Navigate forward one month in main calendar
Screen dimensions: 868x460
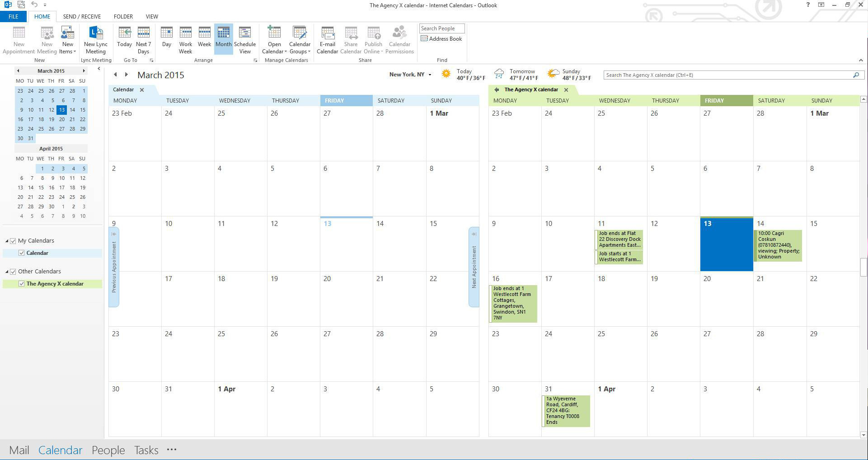[x=127, y=75]
